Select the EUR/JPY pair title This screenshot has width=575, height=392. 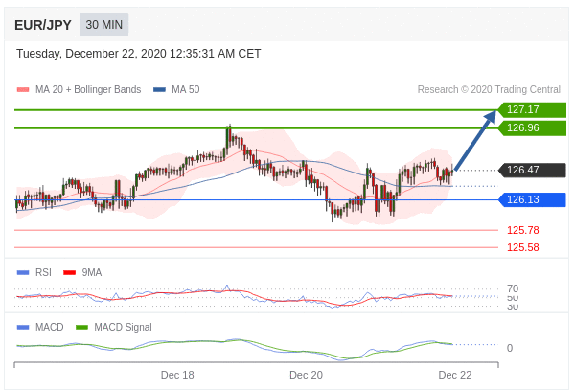[x=43, y=25]
